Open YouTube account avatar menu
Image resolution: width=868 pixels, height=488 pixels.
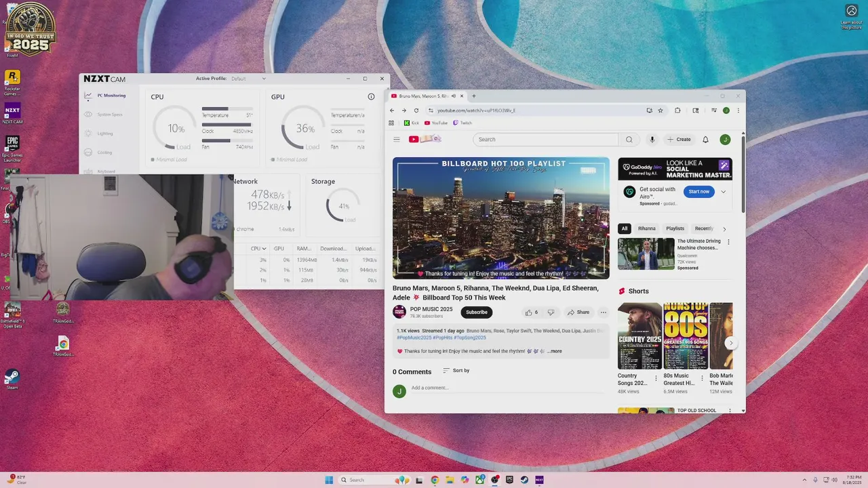pos(725,140)
